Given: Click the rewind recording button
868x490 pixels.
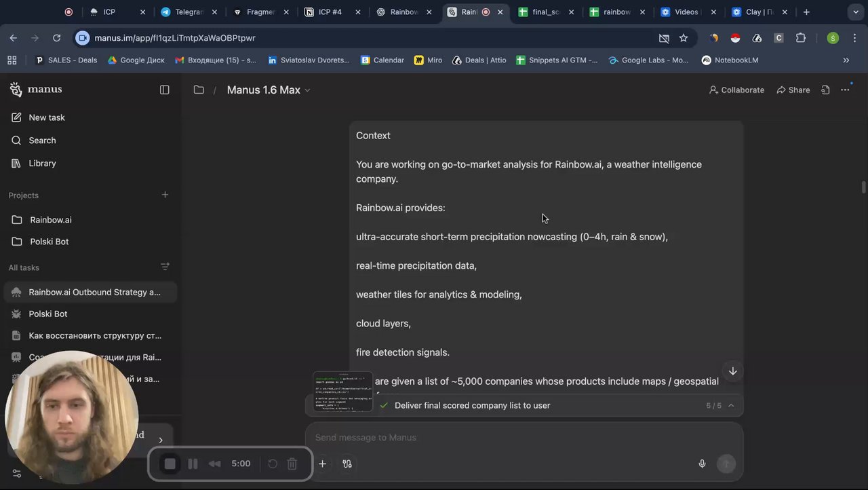Looking at the screenshot, I should (215, 464).
